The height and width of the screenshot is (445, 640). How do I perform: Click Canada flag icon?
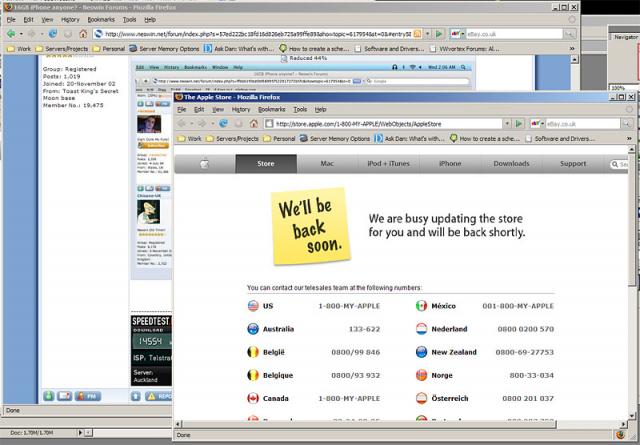click(x=253, y=398)
